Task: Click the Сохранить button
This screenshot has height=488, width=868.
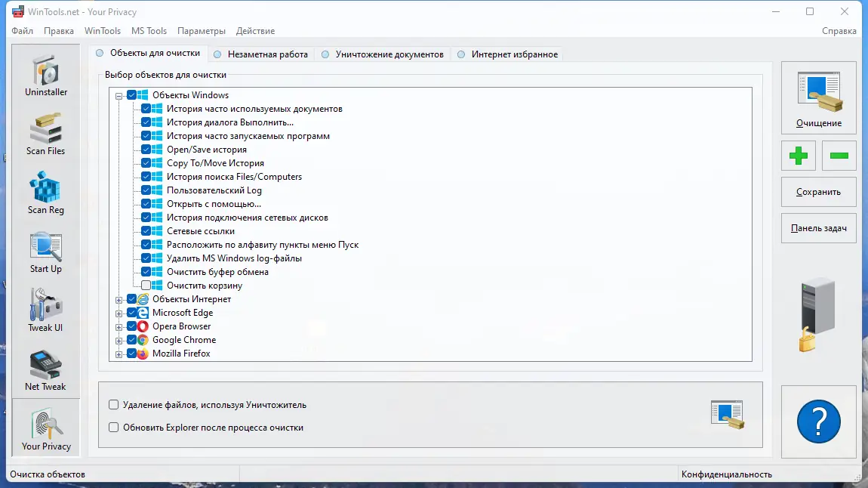Action: tap(819, 192)
